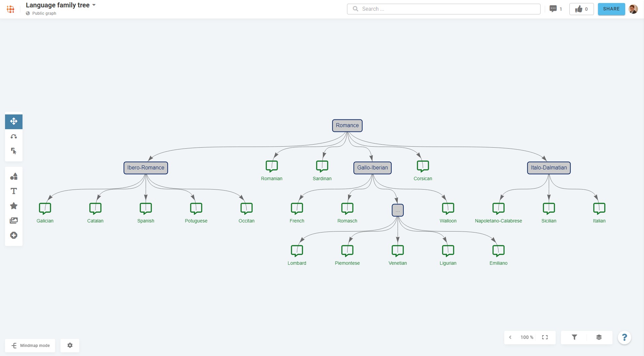Activate the selection cursor tool
This screenshot has height=356, width=644.
click(x=13, y=151)
